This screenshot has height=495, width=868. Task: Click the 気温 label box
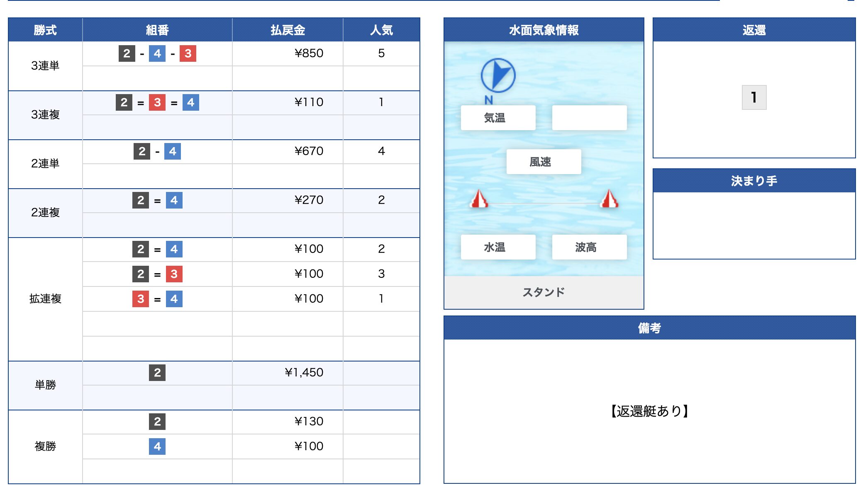(498, 118)
